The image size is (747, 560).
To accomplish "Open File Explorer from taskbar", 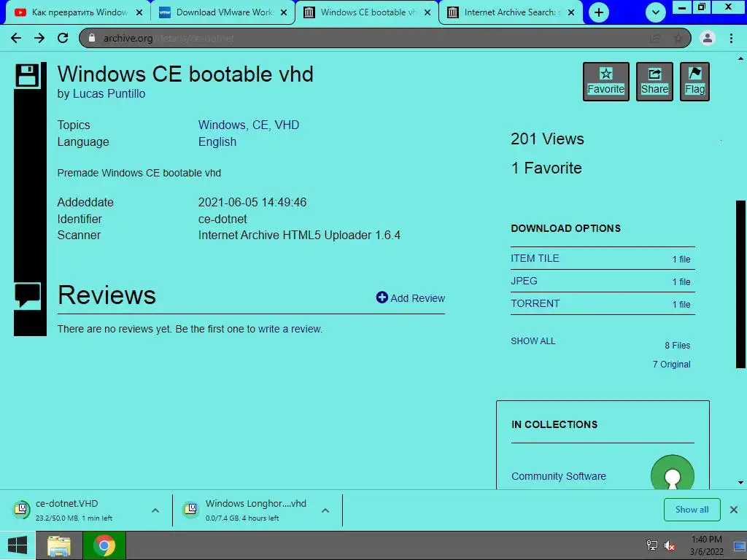I will (x=59, y=545).
